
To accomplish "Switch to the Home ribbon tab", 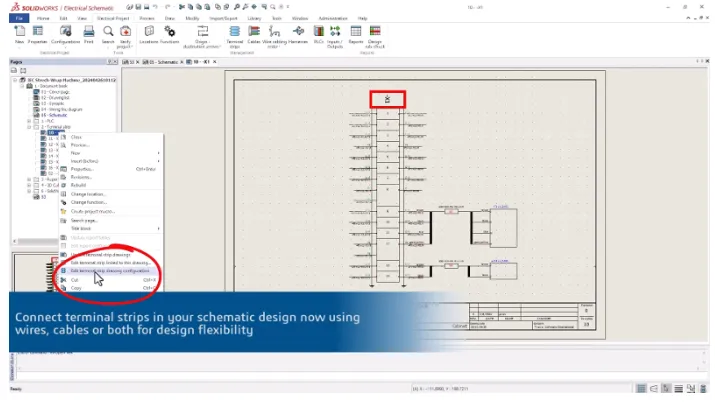I will (43, 18).
